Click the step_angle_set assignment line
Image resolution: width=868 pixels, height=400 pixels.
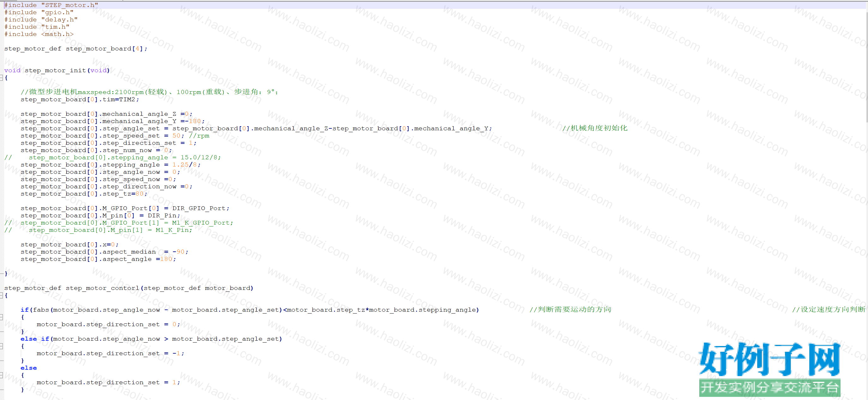pyautogui.click(x=256, y=129)
